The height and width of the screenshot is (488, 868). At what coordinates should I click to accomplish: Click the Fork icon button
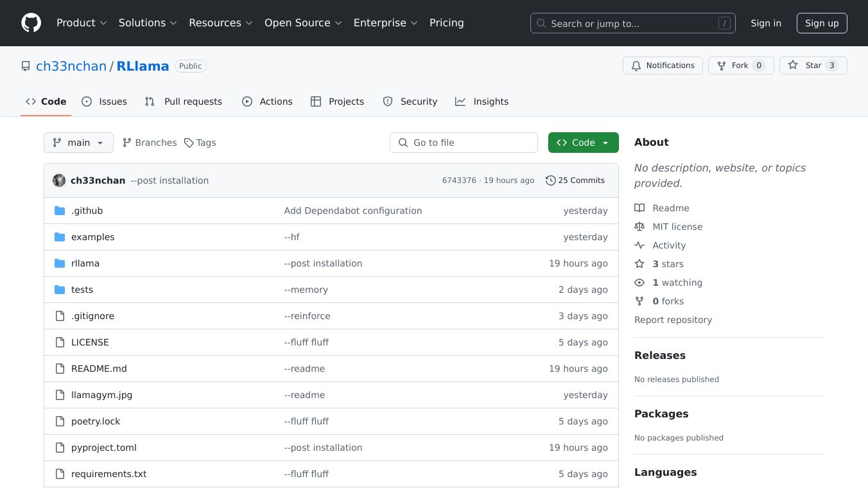(x=722, y=65)
